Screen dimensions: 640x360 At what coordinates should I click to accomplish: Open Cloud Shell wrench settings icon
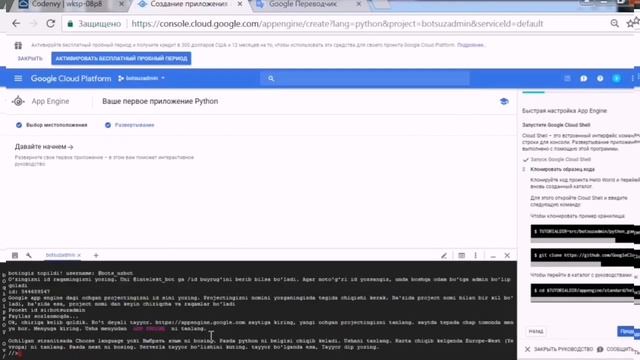(x=29, y=255)
